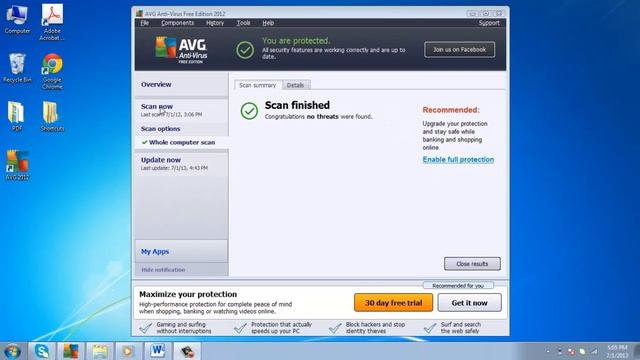Start the 30 day free trial
The width and height of the screenshot is (640, 360).
point(393,303)
